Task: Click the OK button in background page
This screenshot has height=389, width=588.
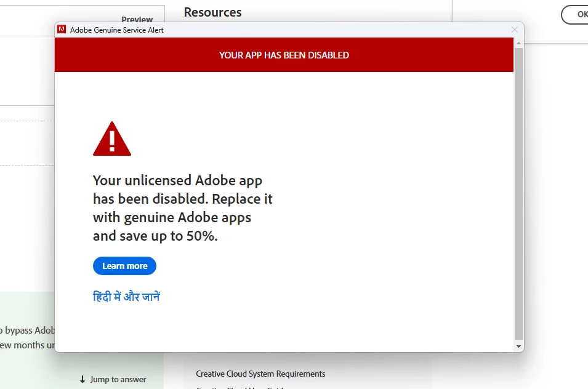Action: click(574, 15)
